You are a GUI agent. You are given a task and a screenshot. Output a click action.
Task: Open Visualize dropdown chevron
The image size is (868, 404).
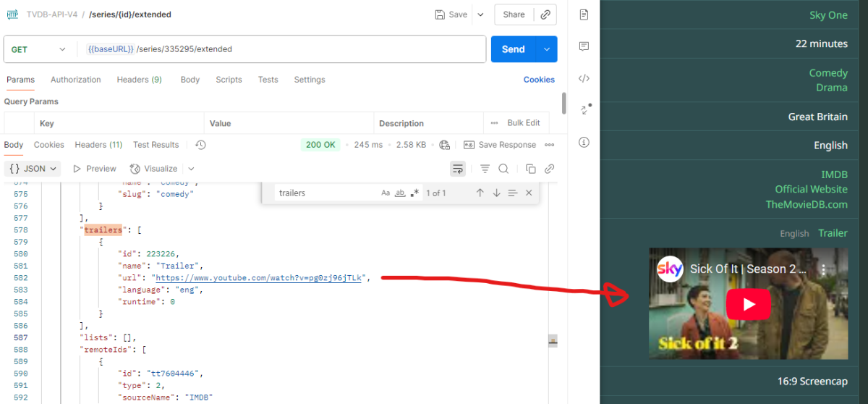point(191,169)
